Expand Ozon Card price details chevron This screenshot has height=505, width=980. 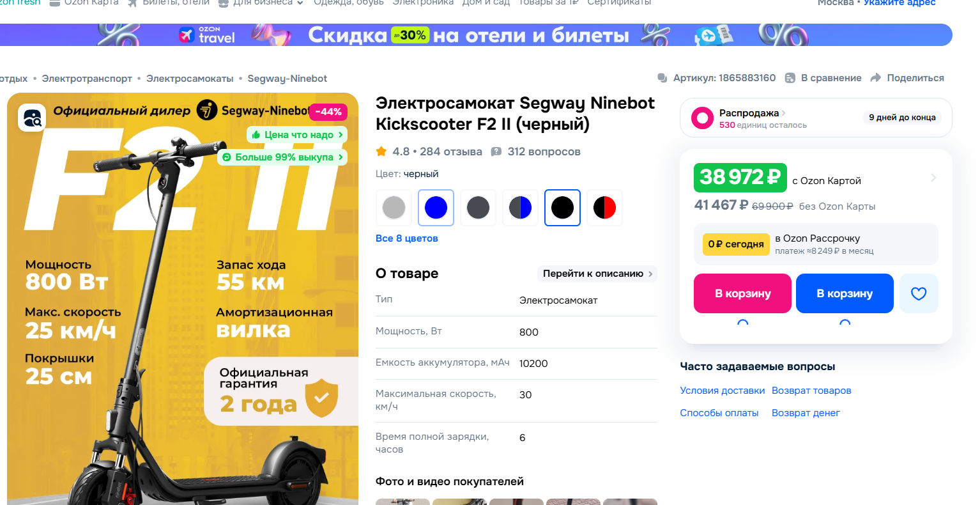[x=933, y=178]
